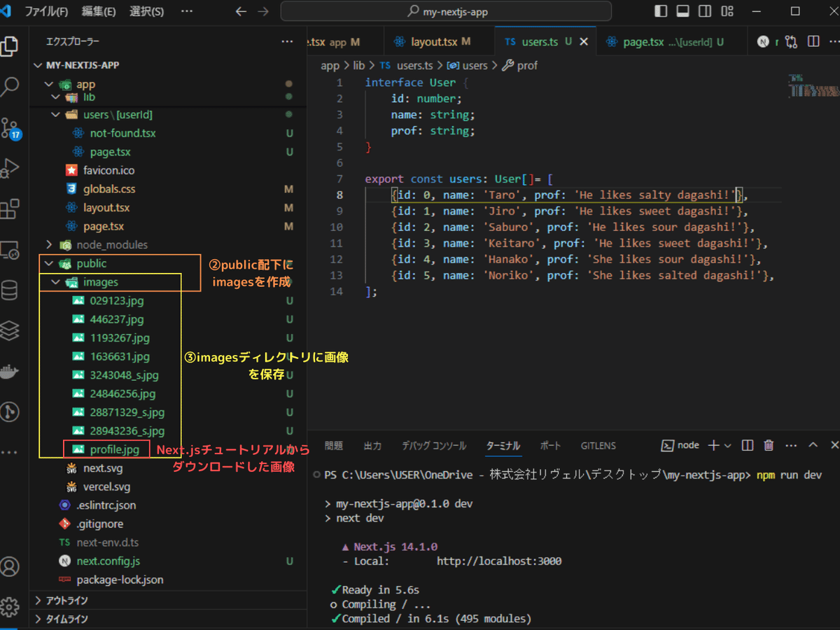
Task: Switch to the デバッグ コンソール tab
Action: point(434,445)
